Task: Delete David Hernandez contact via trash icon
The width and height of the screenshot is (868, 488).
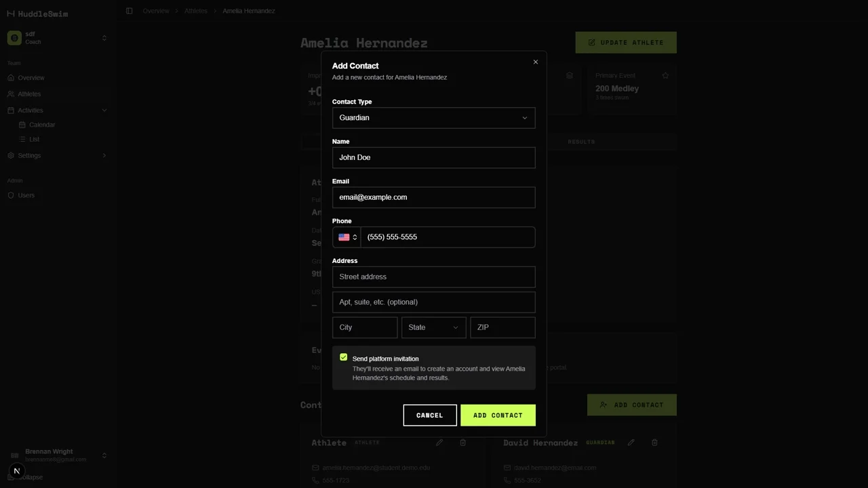Action: pyautogui.click(x=654, y=443)
